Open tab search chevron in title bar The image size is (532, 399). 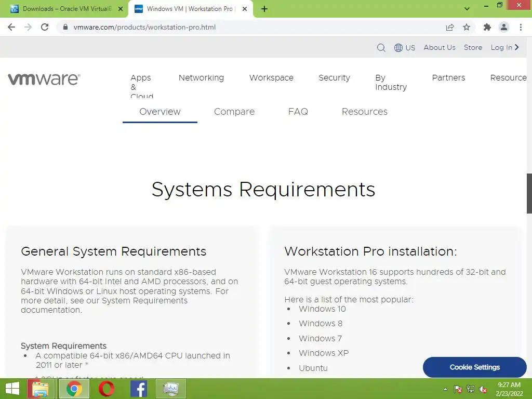[x=467, y=9]
